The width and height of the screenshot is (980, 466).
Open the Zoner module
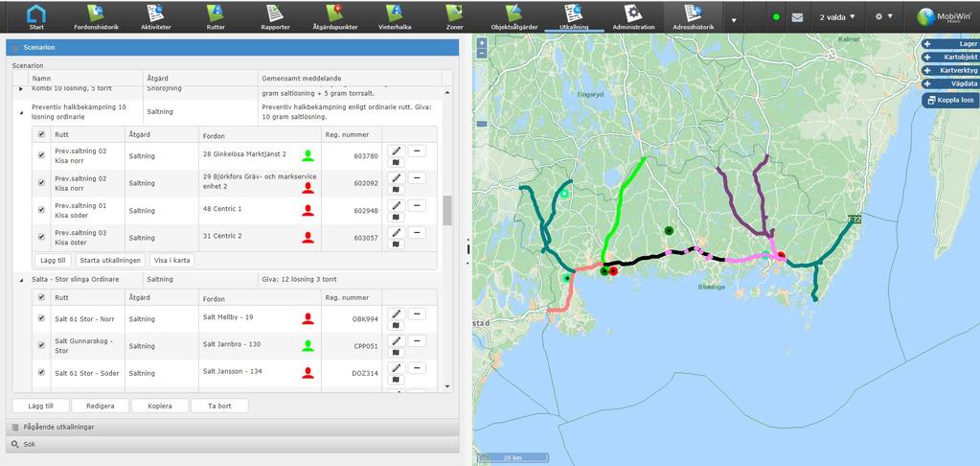click(454, 17)
